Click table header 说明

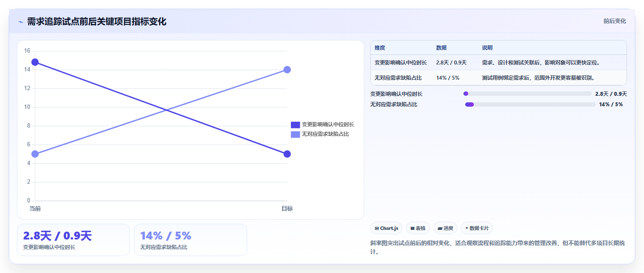[487, 48]
